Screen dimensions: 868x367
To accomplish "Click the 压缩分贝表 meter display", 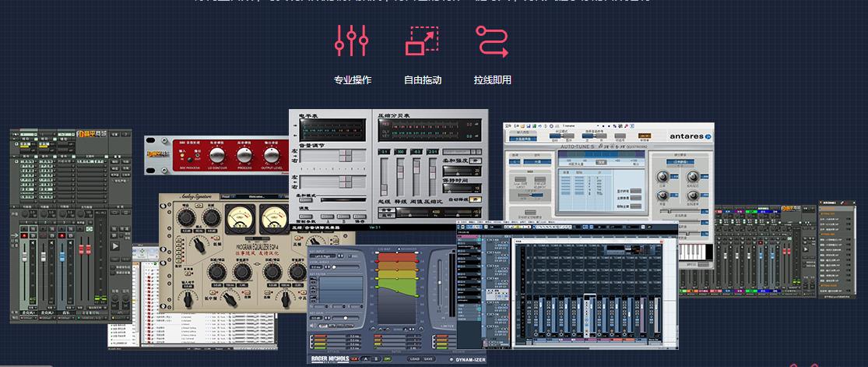I will (x=430, y=130).
